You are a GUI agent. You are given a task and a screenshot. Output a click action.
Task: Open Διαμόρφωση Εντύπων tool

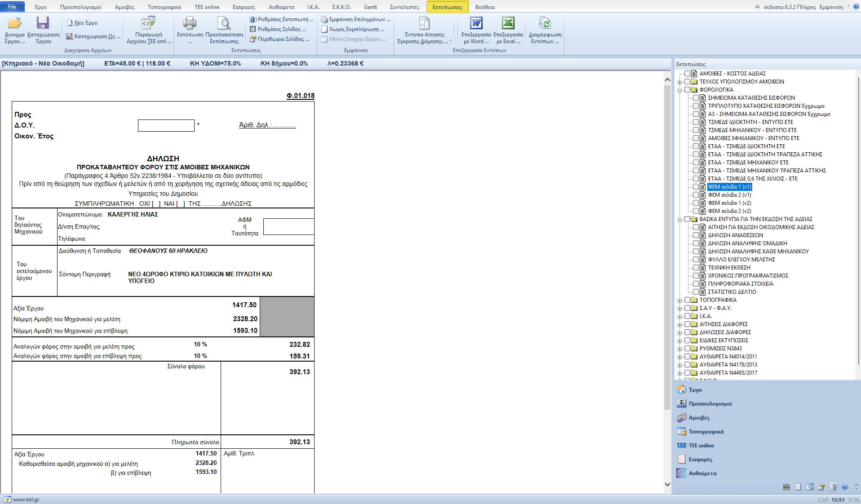[x=545, y=23]
